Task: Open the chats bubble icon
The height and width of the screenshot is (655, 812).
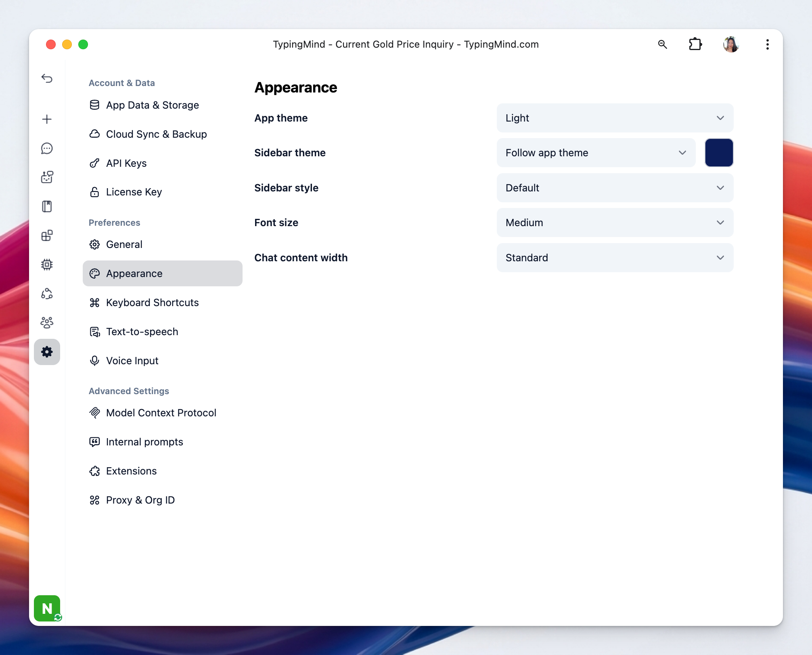Action: [x=47, y=148]
